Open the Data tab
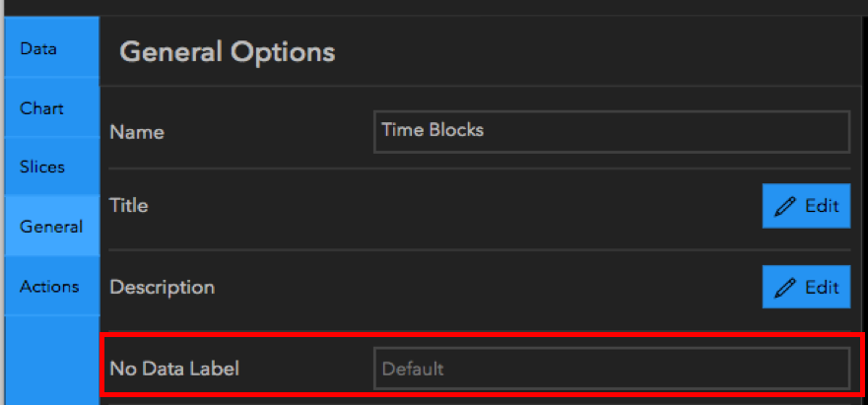The width and height of the screenshot is (868, 405). [38, 48]
